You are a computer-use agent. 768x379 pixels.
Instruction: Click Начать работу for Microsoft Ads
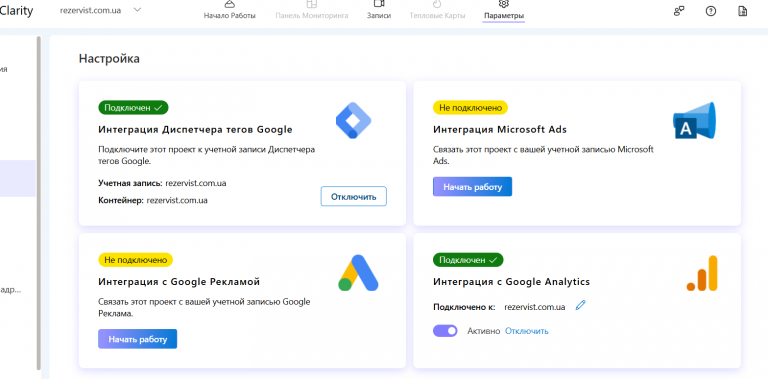473,187
